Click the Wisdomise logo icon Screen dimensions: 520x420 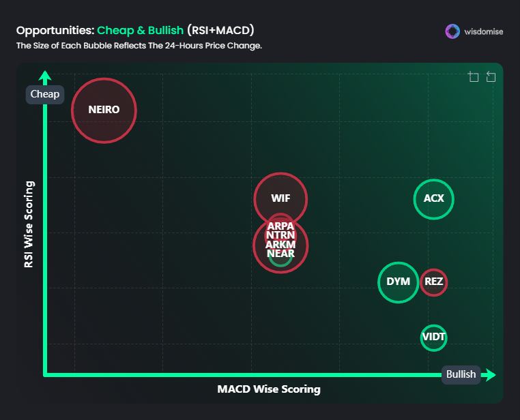[x=452, y=31]
